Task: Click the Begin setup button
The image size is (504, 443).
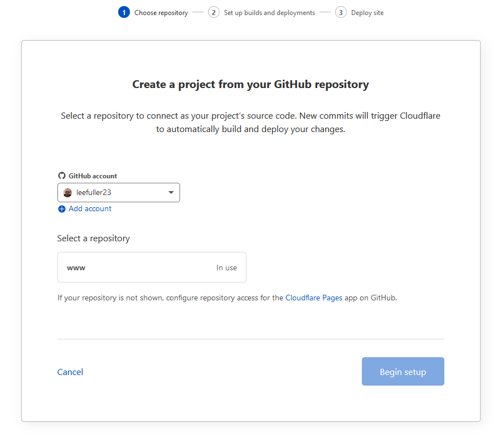Action: pos(403,371)
